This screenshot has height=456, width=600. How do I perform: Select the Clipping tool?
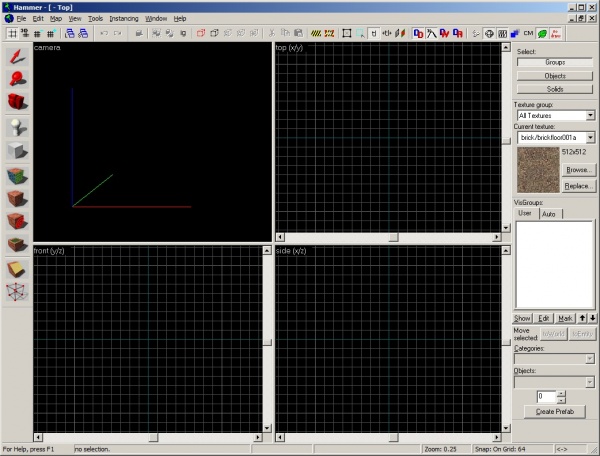[17, 269]
